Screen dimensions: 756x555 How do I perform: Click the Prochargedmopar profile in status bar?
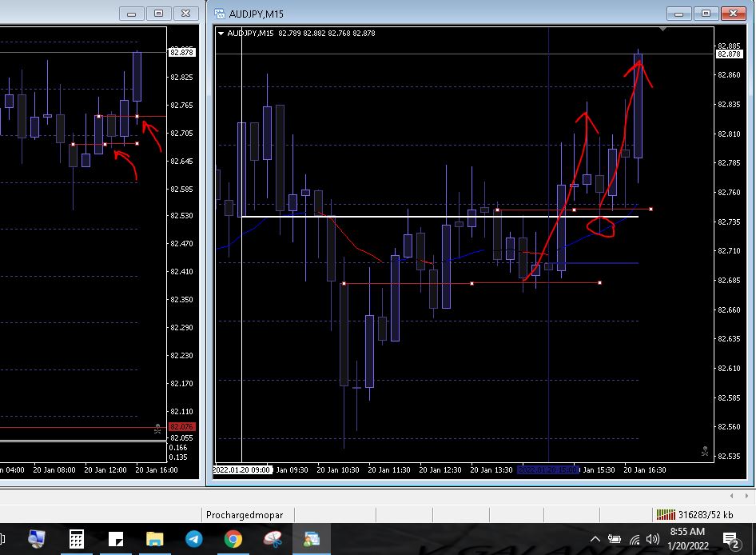pos(245,515)
